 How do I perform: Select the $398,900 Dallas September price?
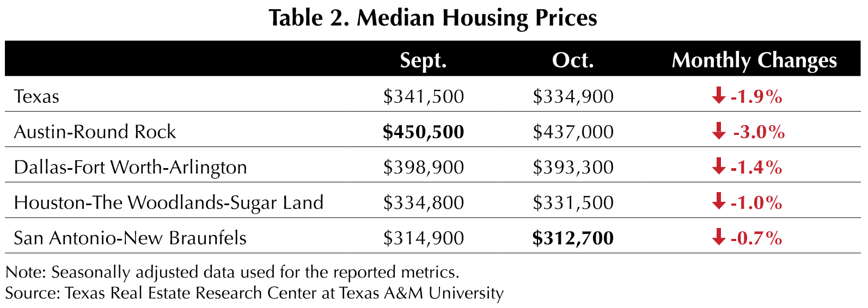[x=423, y=167]
